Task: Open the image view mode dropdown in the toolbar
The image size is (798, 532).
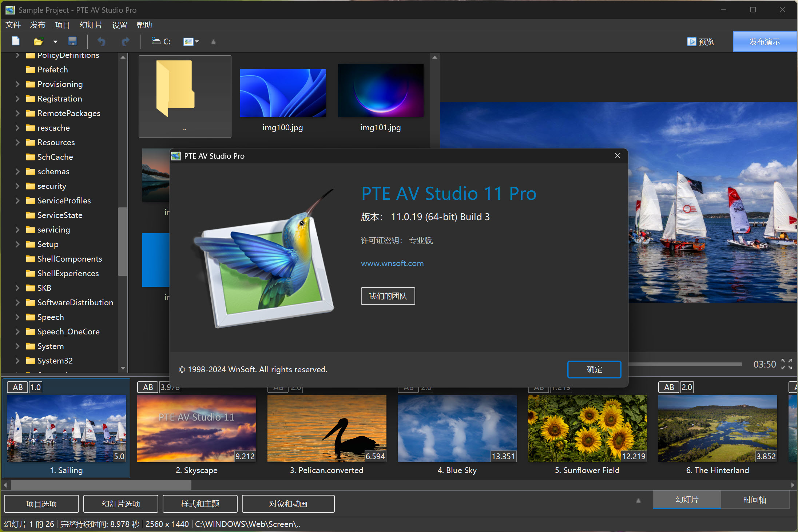Action: coord(191,41)
